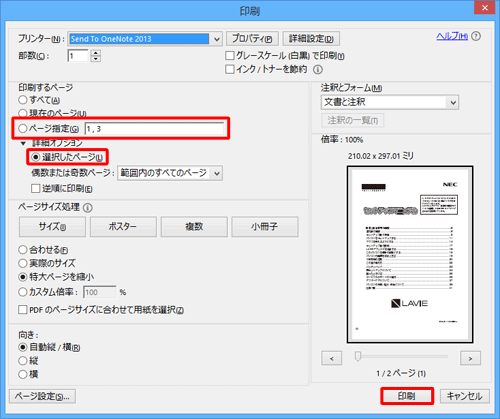Decrease copies with the down arrow
The image size is (500, 419).
coord(96,59)
